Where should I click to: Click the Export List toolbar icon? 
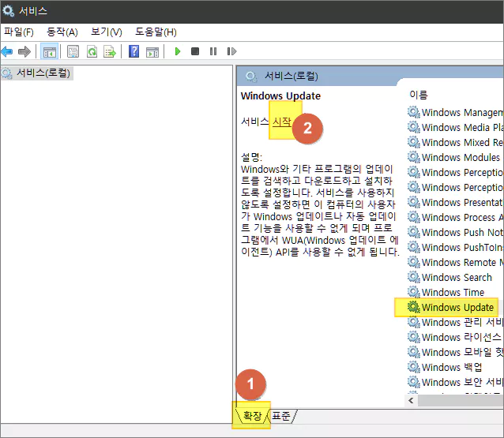pos(110,51)
